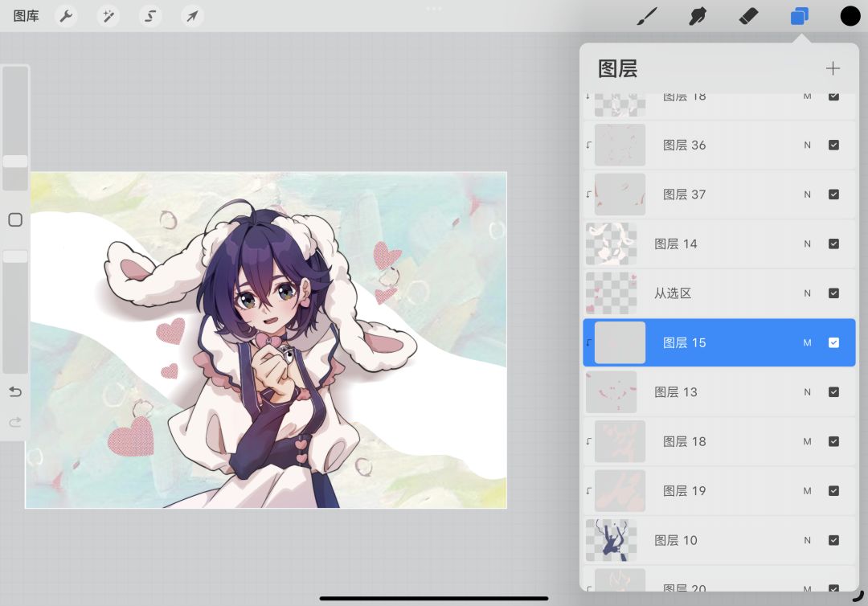
Task: Add a new layer with plus icon
Action: (x=833, y=68)
